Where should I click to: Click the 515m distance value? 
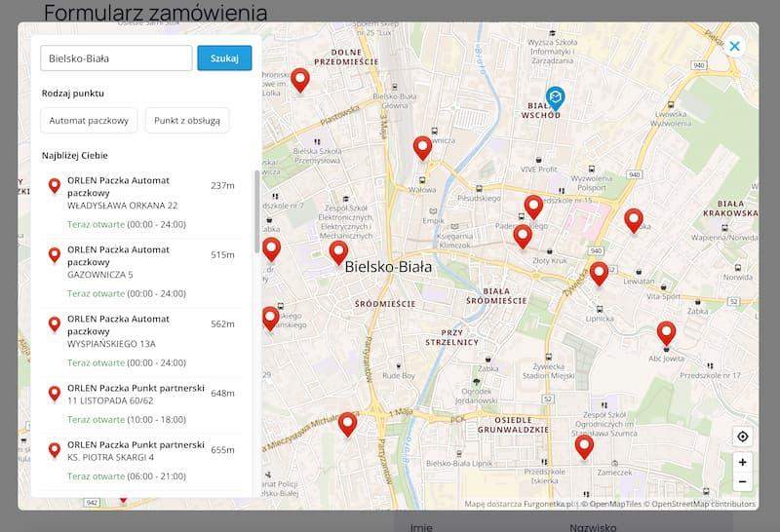click(x=222, y=254)
